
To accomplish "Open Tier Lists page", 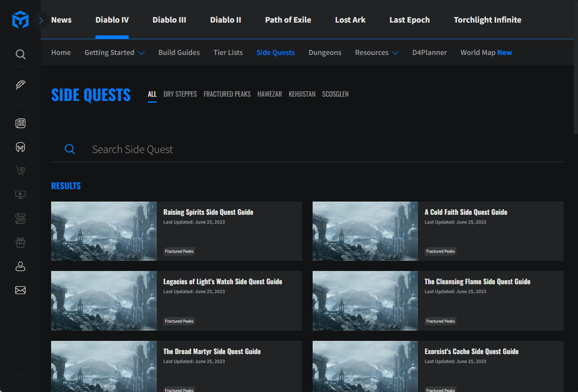I will pos(228,52).
